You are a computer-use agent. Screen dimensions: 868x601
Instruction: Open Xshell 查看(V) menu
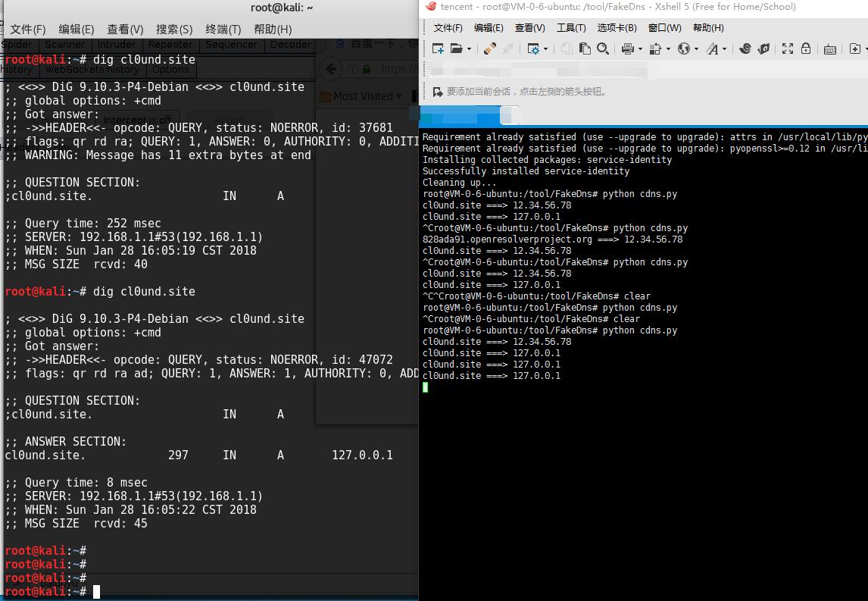[529, 28]
